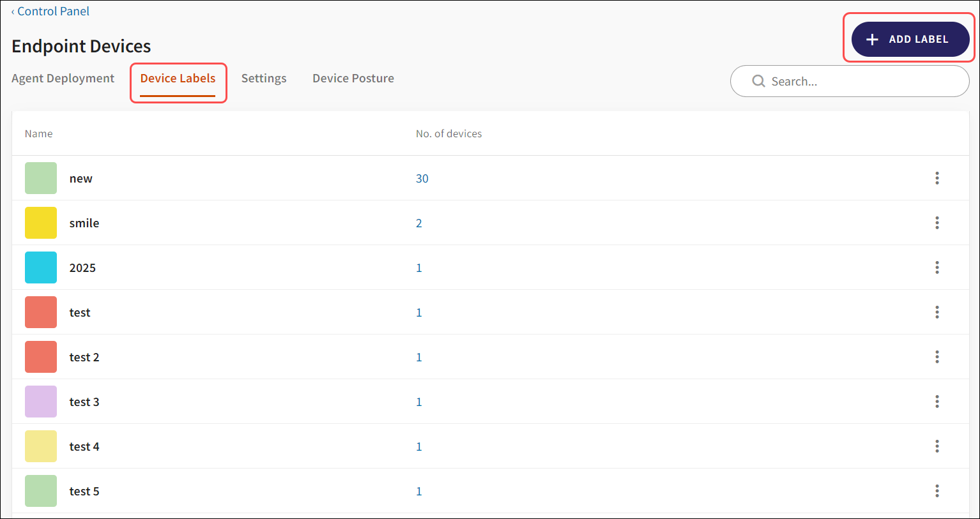Open the more options for test 2
Screen dimensions: 980x519
937,357
